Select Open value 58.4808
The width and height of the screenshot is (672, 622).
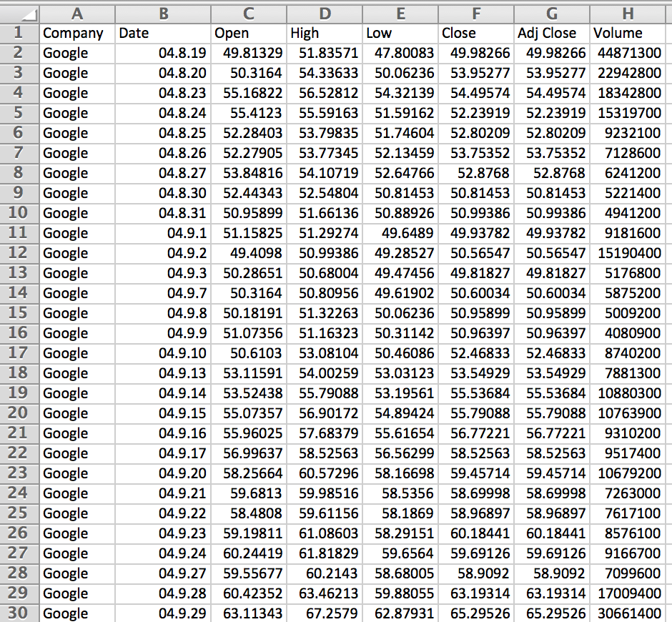click(x=249, y=513)
